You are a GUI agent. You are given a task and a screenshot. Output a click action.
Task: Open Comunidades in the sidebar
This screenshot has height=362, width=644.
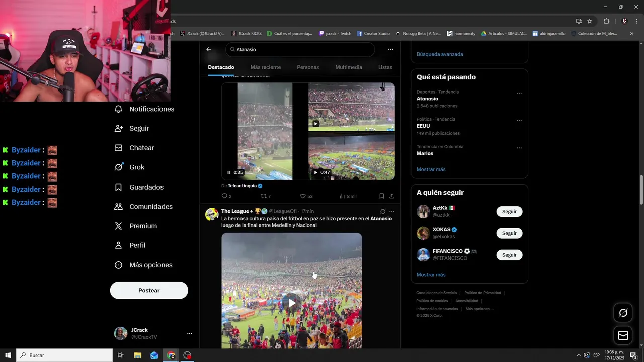pos(143,207)
